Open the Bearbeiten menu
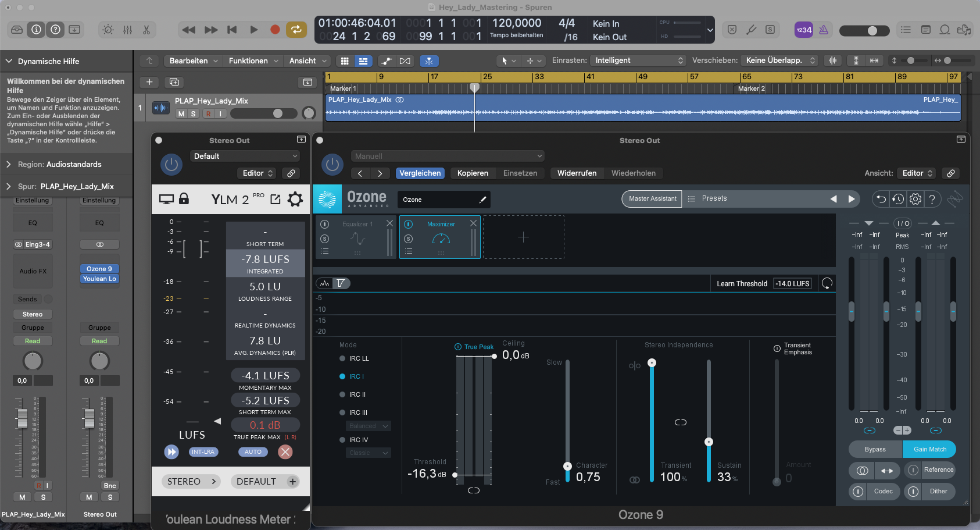Screen dimensions: 980x530 click(x=193, y=61)
